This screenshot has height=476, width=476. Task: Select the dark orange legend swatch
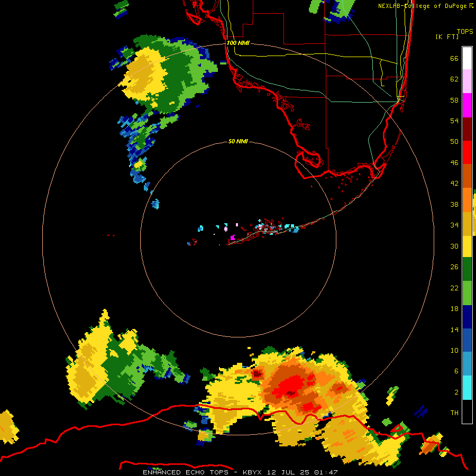coord(467,176)
